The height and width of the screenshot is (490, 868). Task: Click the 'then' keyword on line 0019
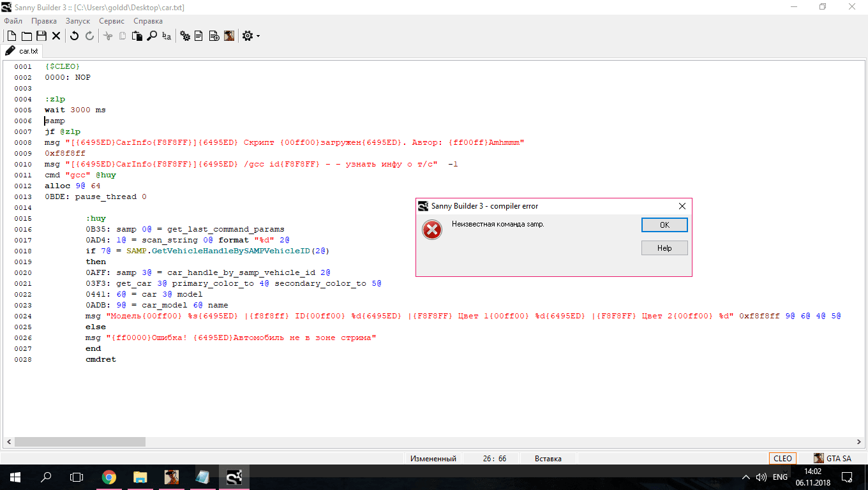[96, 262]
